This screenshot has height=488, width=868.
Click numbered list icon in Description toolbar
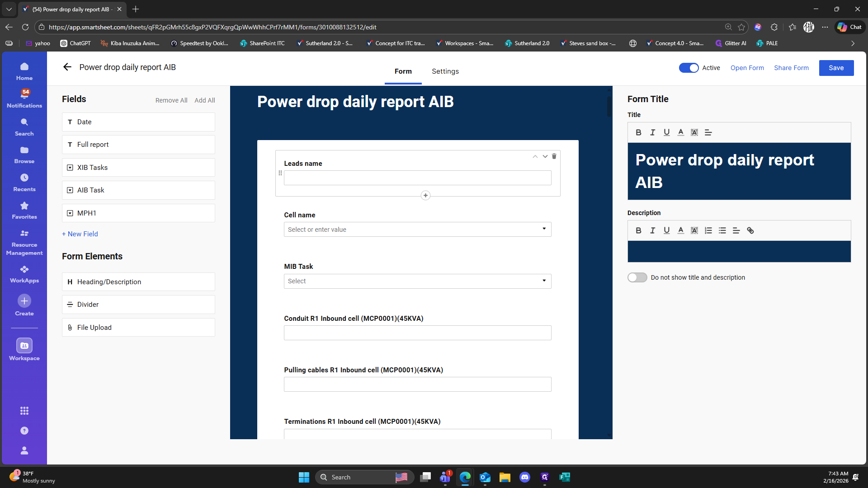(x=708, y=230)
